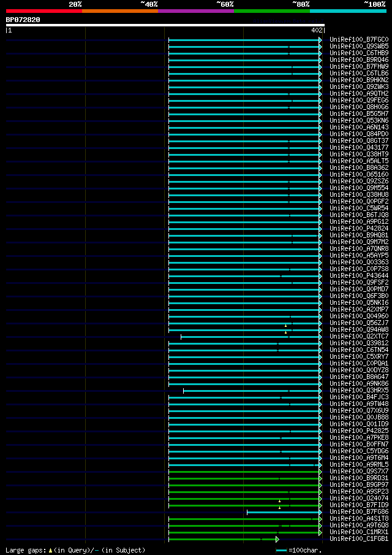The image size is (392, 555).
Task: Click the orange ~40% identity legend segment
Action: coord(120,11)
